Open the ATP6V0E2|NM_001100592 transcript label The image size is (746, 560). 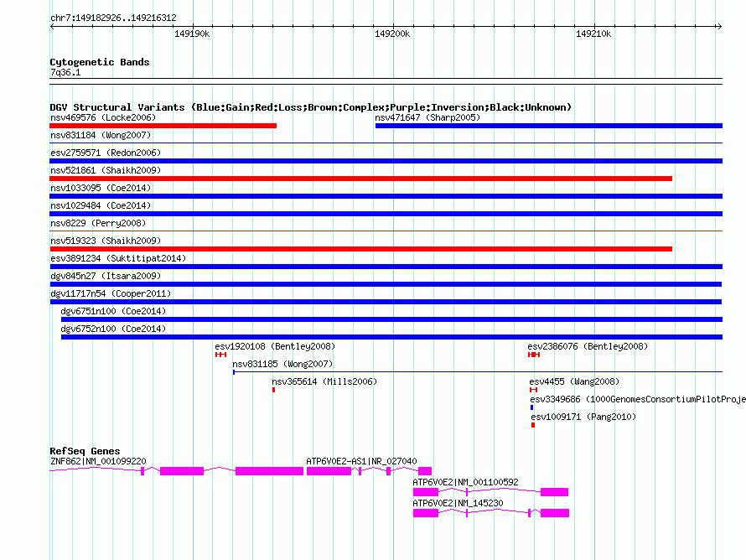coord(465,482)
